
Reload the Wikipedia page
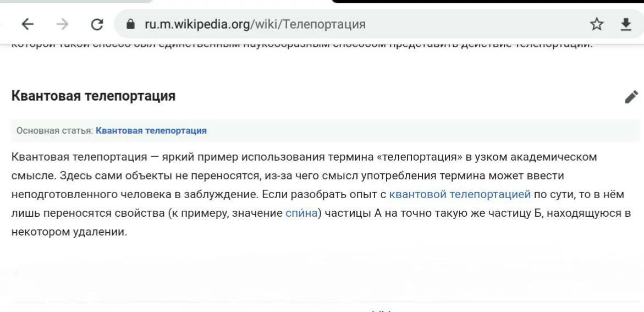97,24
